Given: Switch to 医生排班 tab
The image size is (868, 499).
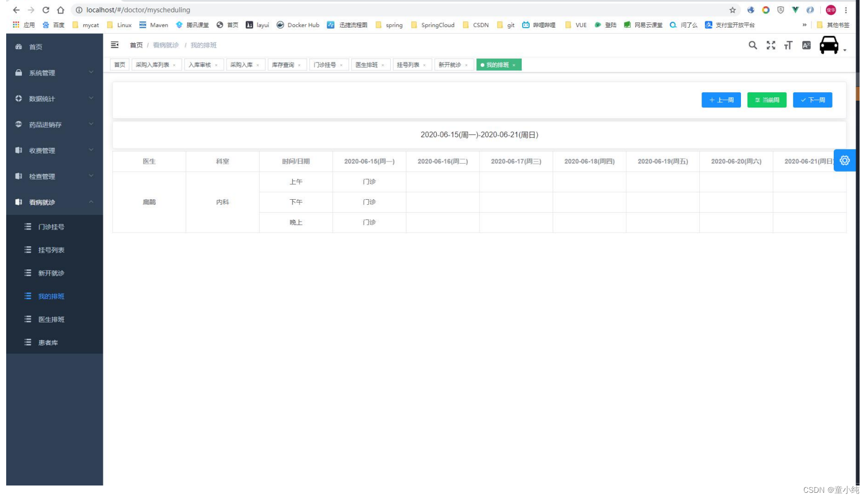Looking at the screenshot, I should click(x=370, y=65).
